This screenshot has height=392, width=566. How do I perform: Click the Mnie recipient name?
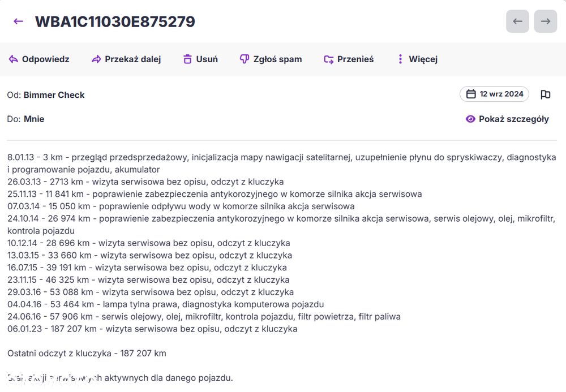[34, 119]
